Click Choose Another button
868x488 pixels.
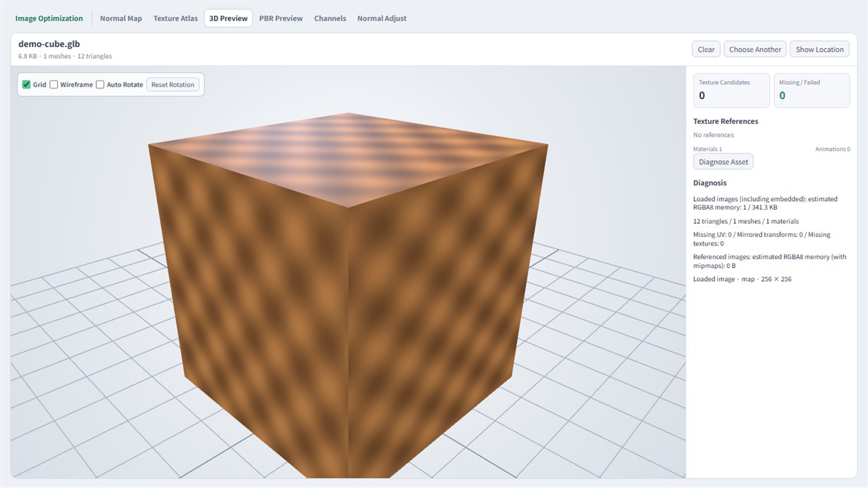[x=755, y=50]
